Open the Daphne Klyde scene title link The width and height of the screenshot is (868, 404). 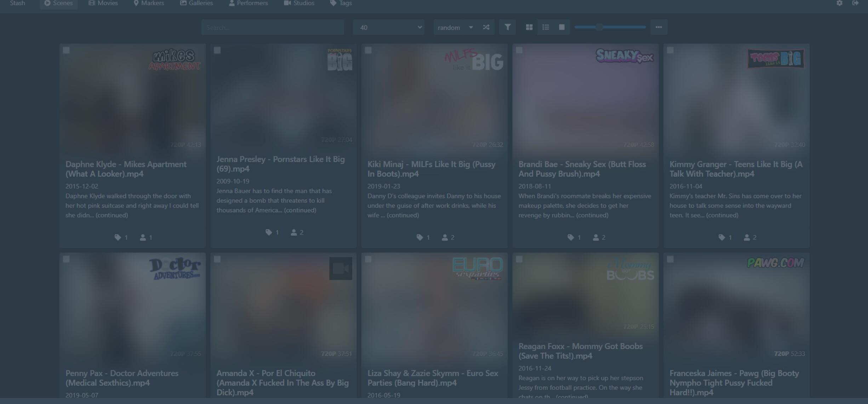(126, 169)
